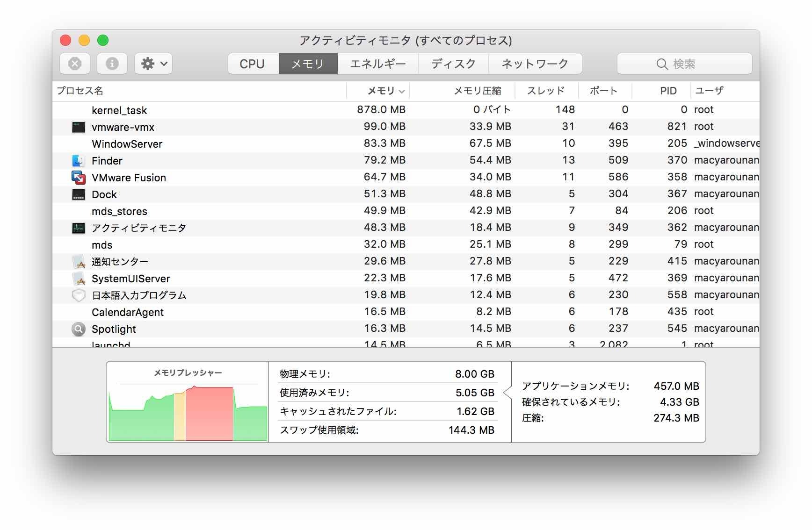Click the _windowserver user cell

[x=726, y=143]
